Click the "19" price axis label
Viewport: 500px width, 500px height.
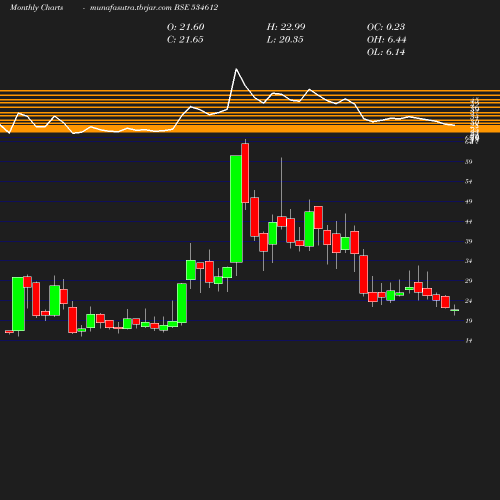pyautogui.click(x=469, y=321)
